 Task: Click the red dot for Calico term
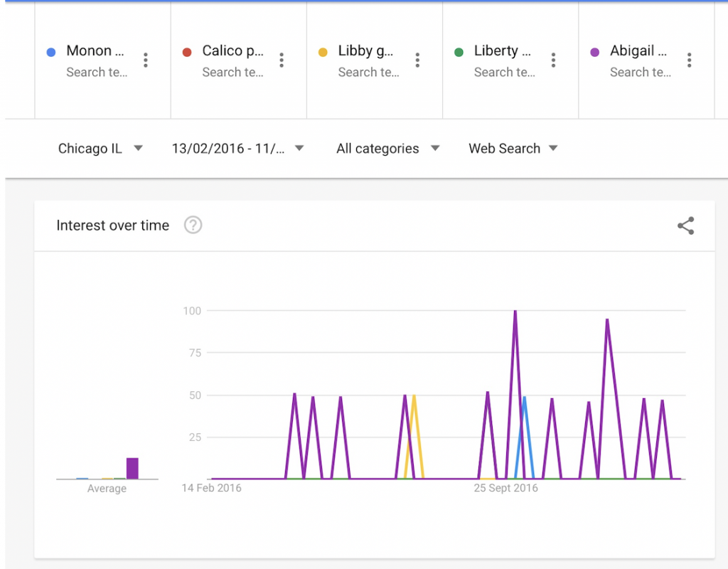tap(187, 52)
